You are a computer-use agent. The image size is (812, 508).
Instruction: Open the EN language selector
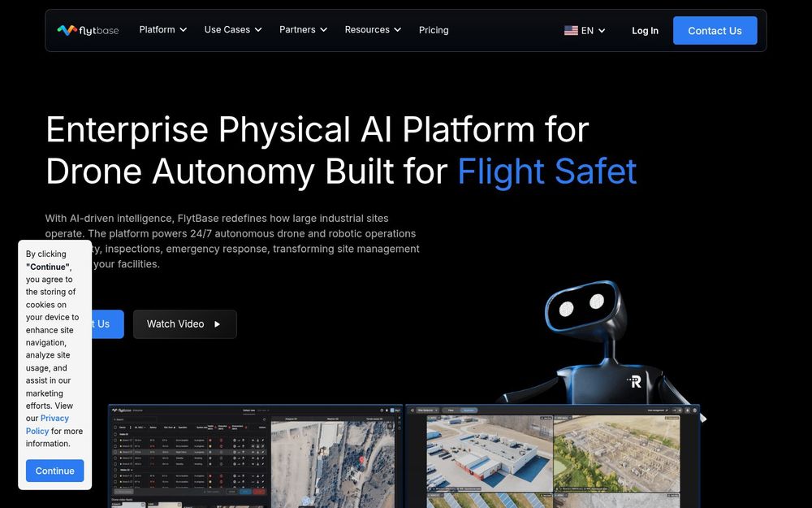coord(585,29)
